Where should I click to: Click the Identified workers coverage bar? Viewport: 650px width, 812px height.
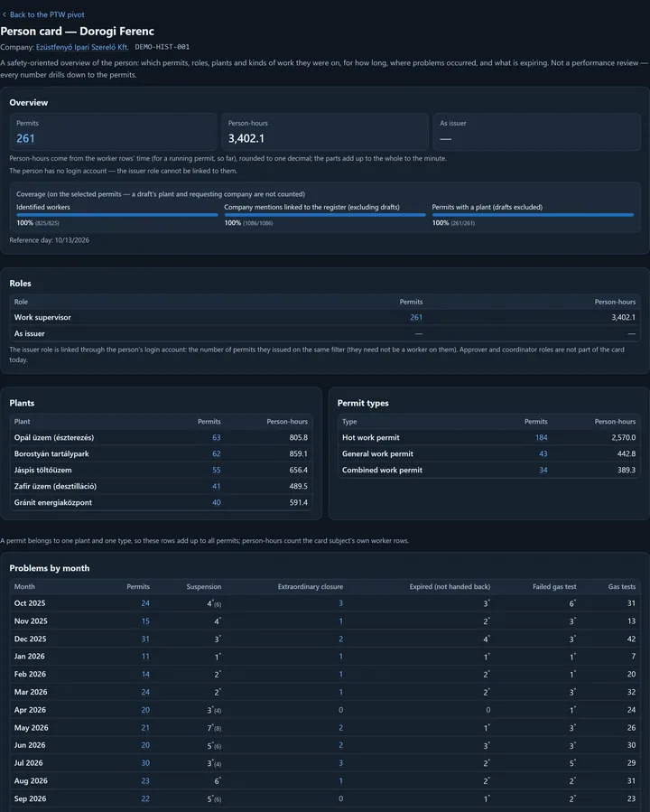click(117, 214)
